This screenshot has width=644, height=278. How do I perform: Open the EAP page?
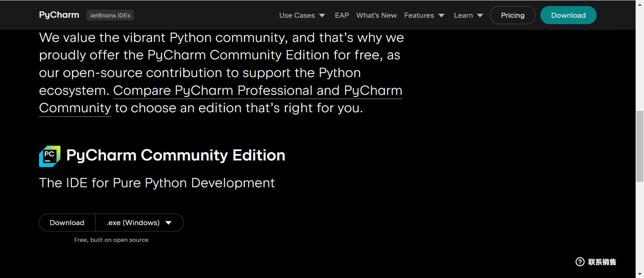coord(342,15)
